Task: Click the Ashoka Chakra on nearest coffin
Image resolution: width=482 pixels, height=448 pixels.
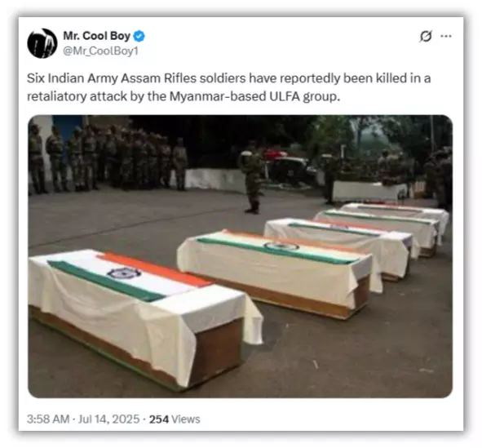Action: (x=124, y=273)
